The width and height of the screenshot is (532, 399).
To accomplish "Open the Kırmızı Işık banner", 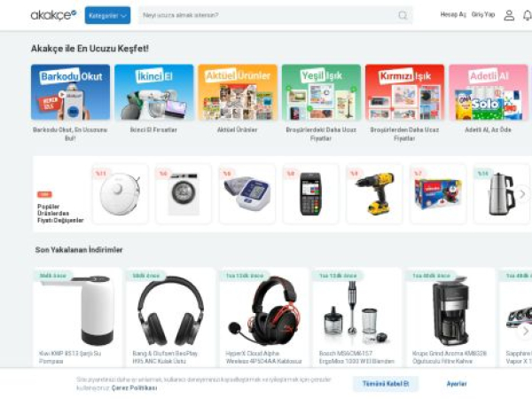I will click(x=405, y=92).
